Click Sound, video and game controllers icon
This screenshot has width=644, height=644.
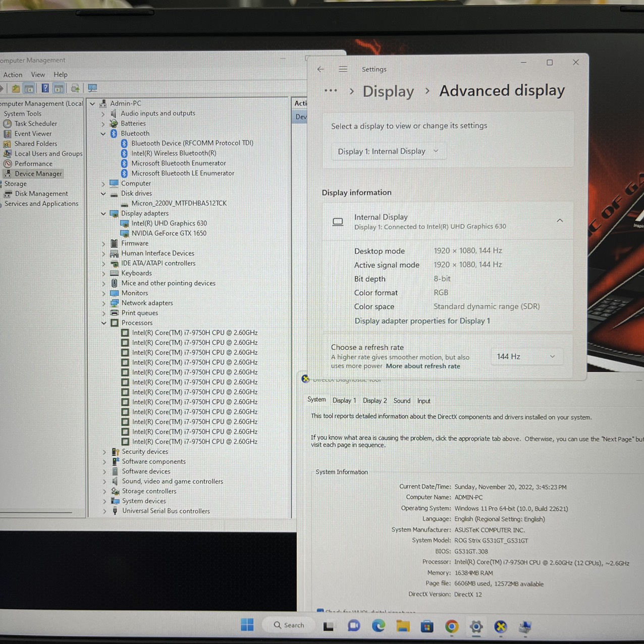click(x=115, y=481)
